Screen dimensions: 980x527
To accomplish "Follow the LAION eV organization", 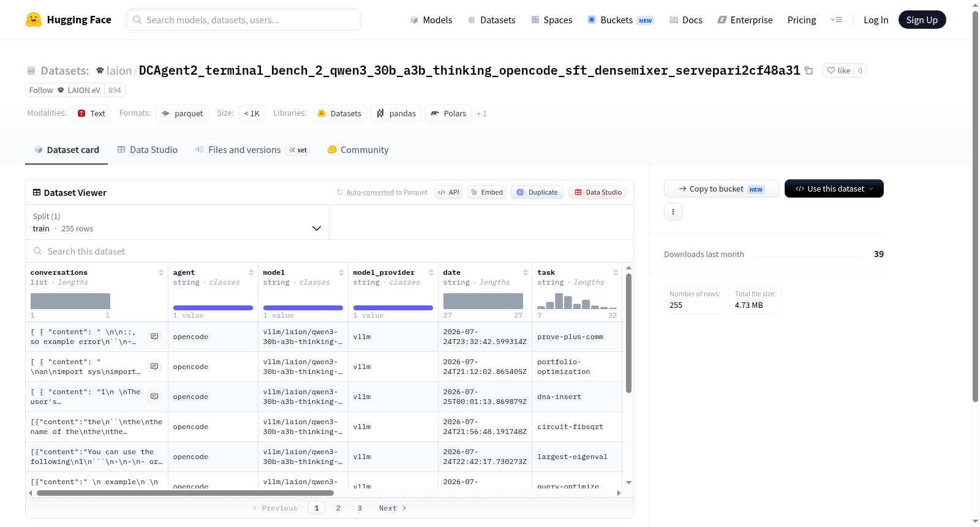I will click(x=65, y=90).
